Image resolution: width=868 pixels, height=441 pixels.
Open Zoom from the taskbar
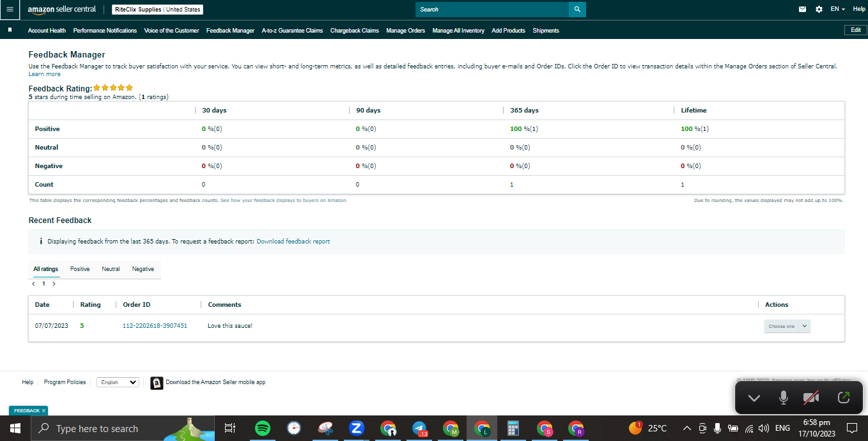357,428
